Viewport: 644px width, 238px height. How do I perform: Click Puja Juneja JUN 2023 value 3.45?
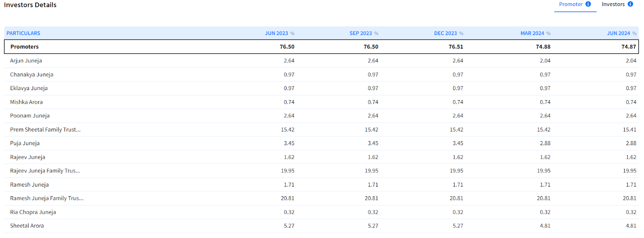pyautogui.click(x=289, y=144)
